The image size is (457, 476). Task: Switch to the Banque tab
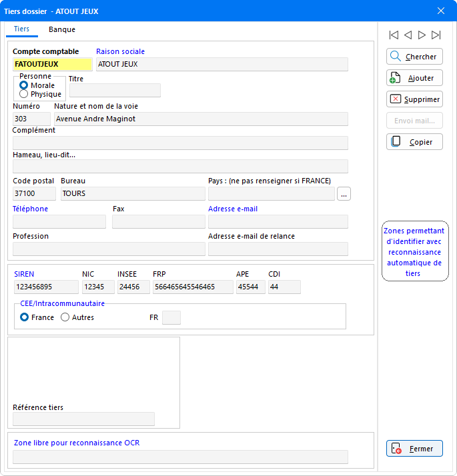[x=62, y=29]
